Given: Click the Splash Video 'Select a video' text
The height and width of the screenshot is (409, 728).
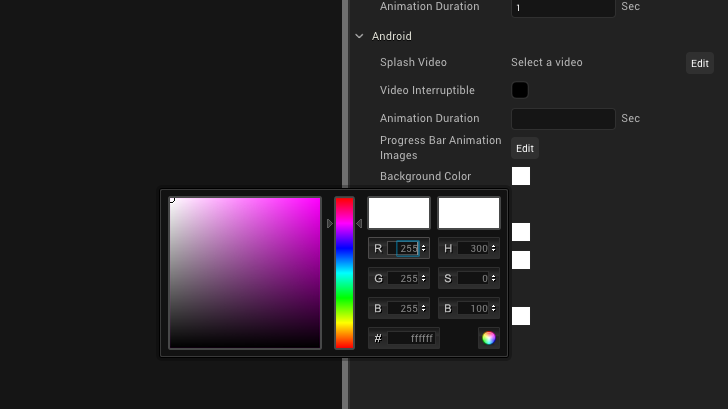Looking at the screenshot, I should click(546, 62).
